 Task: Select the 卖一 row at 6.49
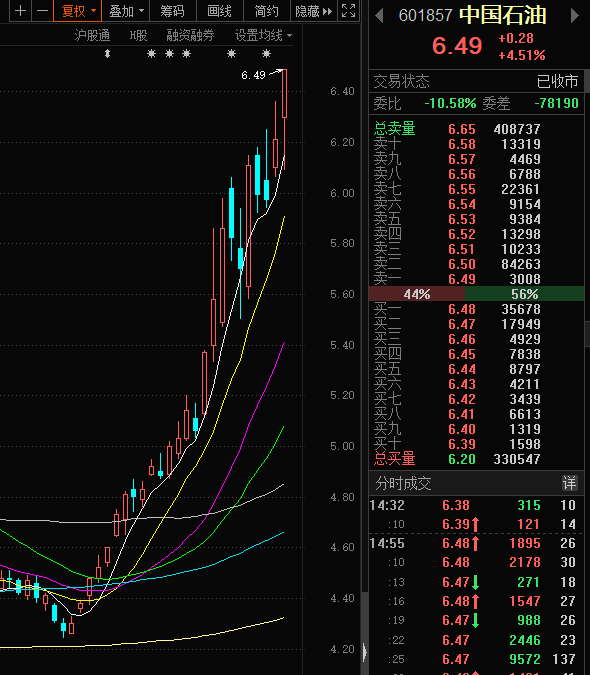click(x=476, y=279)
